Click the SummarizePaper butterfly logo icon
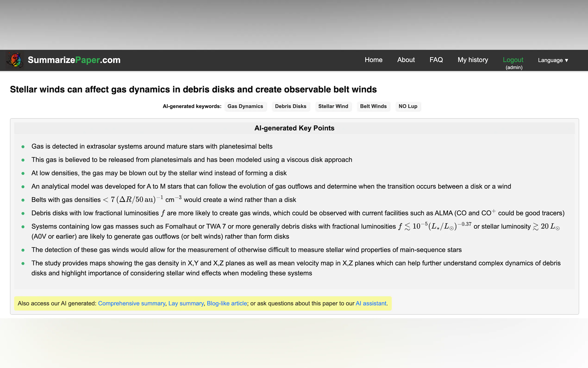This screenshot has height=368, width=588. pyautogui.click(x=15, y=60)
